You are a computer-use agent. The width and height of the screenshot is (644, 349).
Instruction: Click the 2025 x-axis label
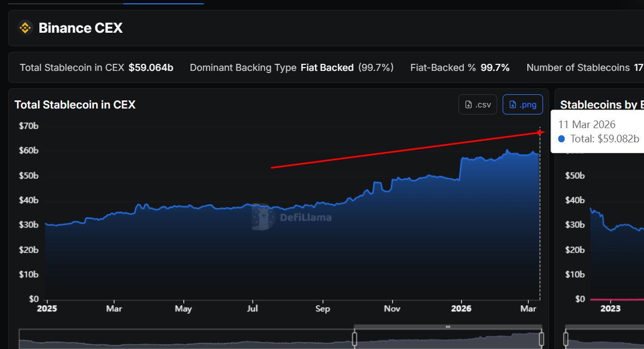click(x=47, y=309)
